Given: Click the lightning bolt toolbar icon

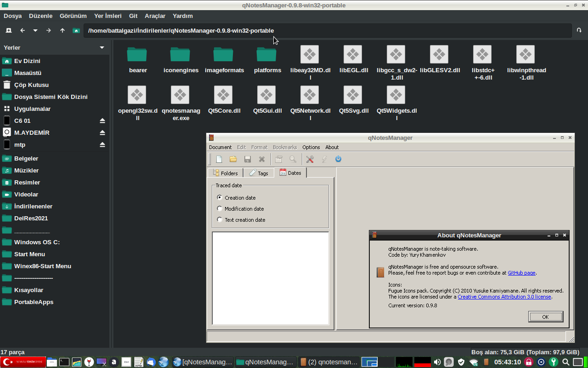Looking at the screenshot, I should coord(324,159).
